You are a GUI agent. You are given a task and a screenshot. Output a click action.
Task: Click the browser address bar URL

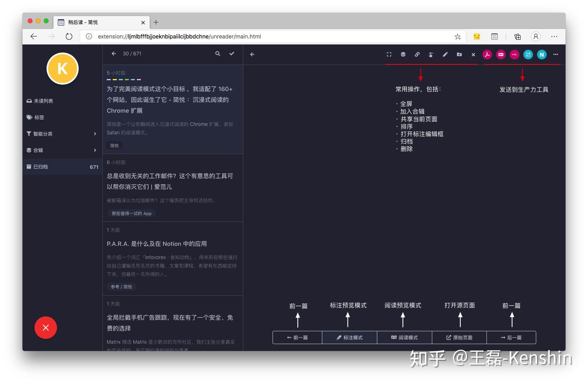coord(179,36)
